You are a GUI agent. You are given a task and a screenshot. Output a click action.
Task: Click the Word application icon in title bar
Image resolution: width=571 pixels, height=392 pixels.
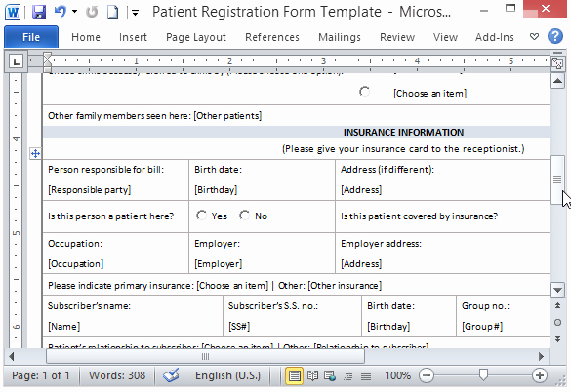pyautogui.click(x=13, y=12)
